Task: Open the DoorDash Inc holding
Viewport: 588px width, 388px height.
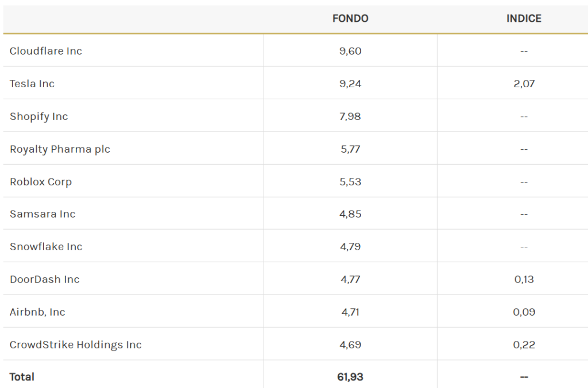Action: tap(45, 280)
